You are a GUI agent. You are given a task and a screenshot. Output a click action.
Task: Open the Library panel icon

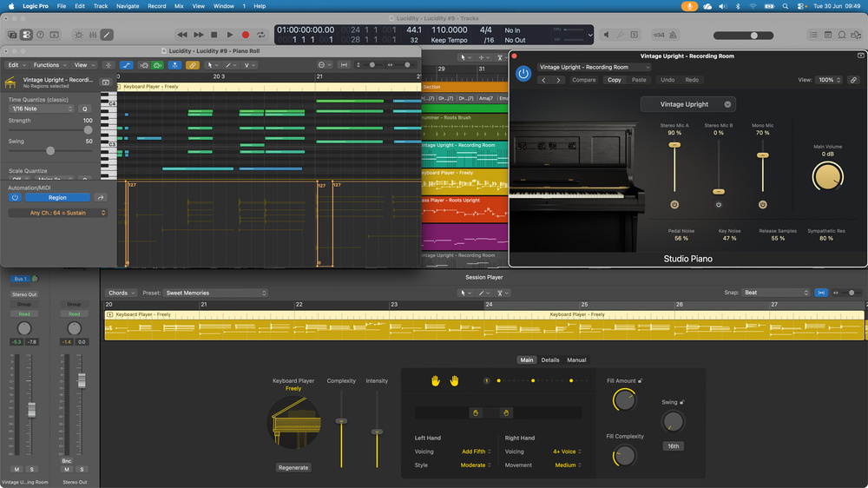tap(11, 35)
